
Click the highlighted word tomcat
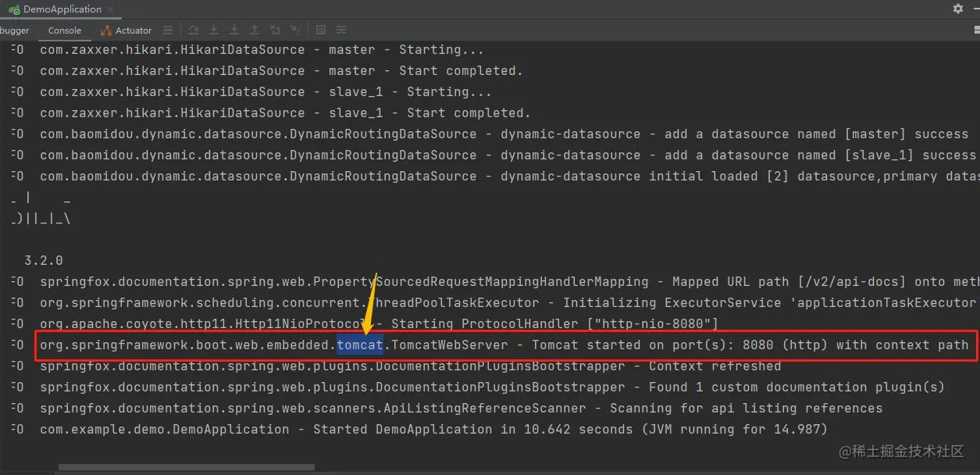pyautogui.click(x=360, y=345)
